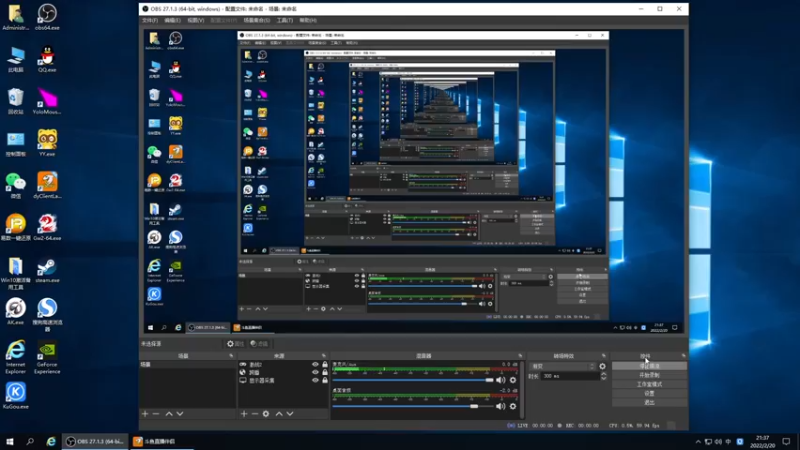Open the 文件(F) menu
Screen dimensions: 800x450
click(150, 20)
